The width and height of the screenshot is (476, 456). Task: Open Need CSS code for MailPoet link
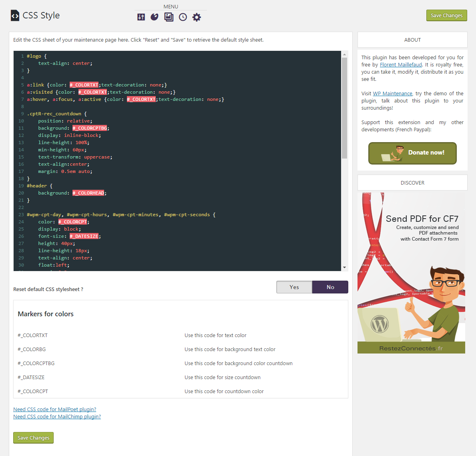pyautogui.click(x=55, y=409)
